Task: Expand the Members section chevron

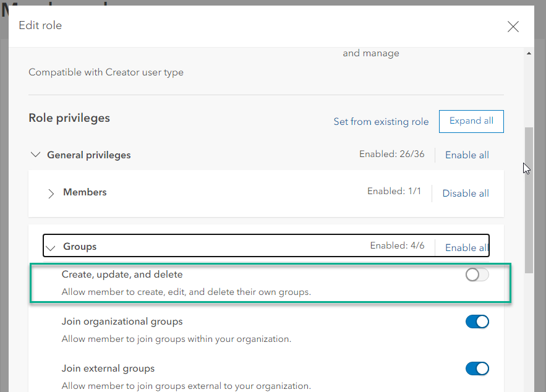Action: [51, 194]
